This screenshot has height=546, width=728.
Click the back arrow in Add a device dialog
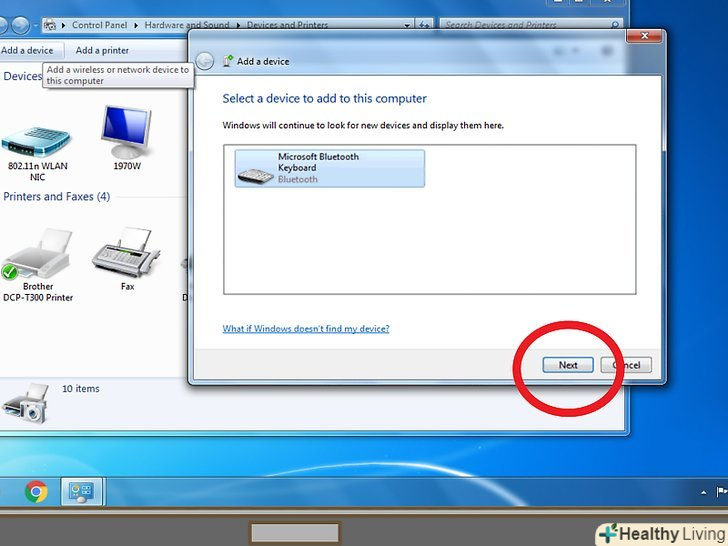205,61
